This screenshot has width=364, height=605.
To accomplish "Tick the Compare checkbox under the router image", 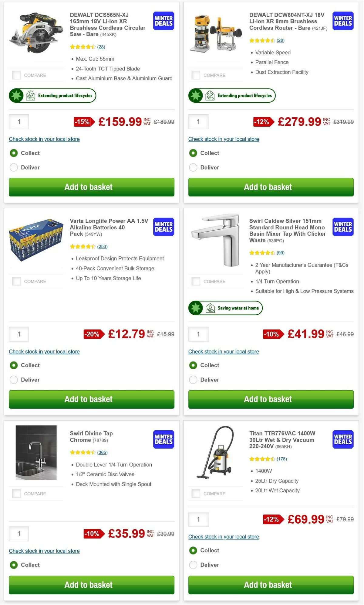I will (x=195, y=74).
